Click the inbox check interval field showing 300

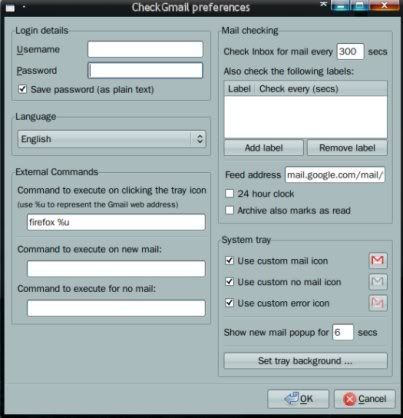(350, 52)
